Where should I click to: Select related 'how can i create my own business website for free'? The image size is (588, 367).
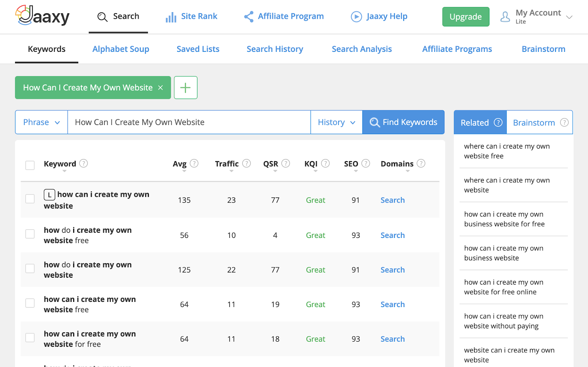click(x=504, y=219)
